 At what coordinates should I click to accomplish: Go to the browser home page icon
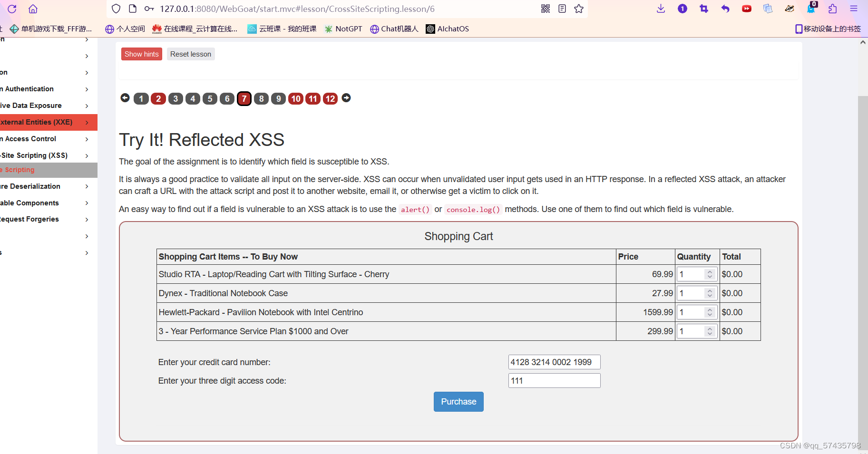tap(33, 9)
